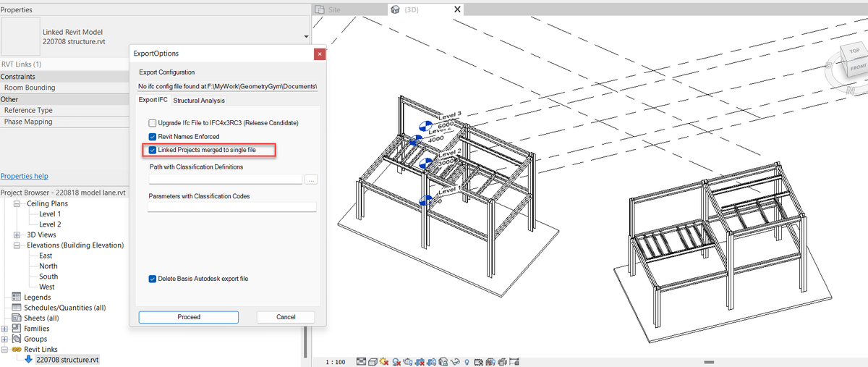Click the Schedules/Quantities table icon
Image resolution: width=868 pixels, height=367 pixels.
point(17,308)
